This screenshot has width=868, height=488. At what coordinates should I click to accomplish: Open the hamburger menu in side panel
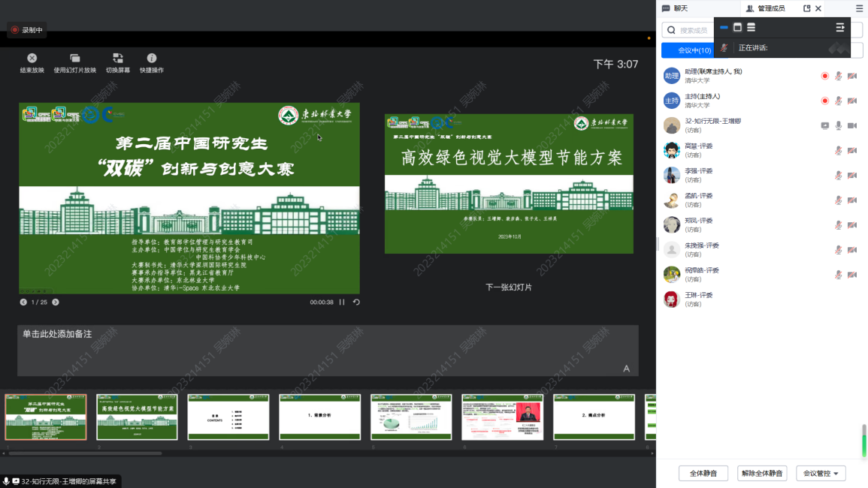click(x=859, y=8)
